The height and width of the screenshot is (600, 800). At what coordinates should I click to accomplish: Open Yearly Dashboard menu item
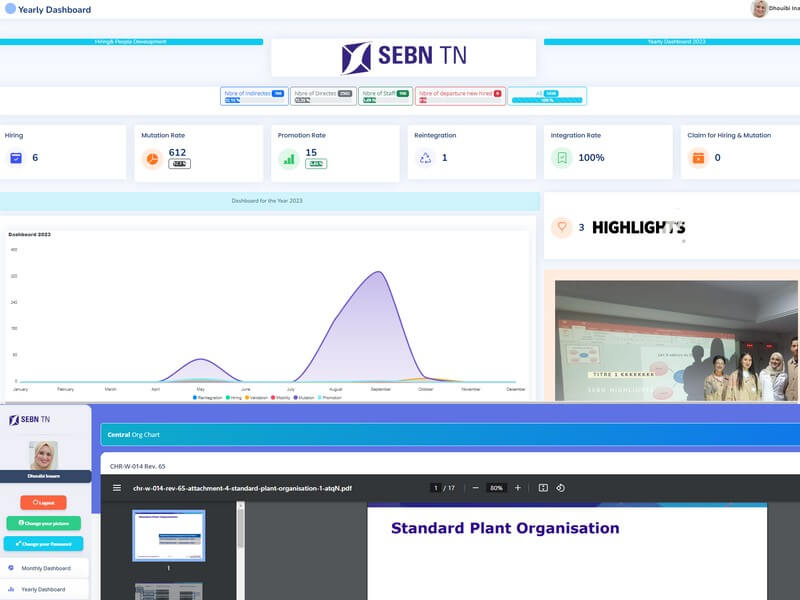(x=44, y=589)
